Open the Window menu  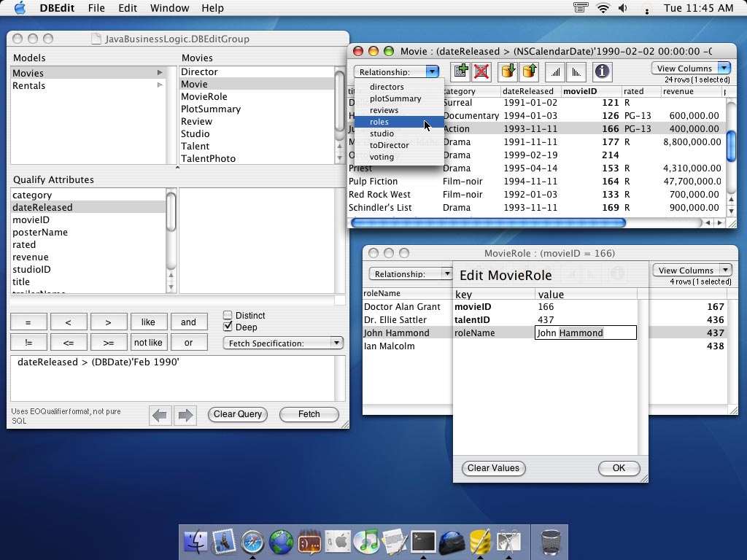point(169,8)
